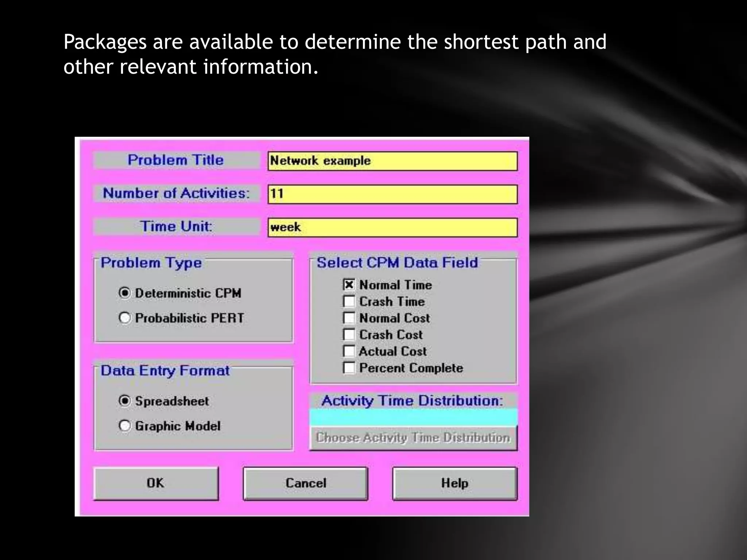Click the slide caption about packages
The height and width of the screenshot is (560, 747).
(335, 54)
